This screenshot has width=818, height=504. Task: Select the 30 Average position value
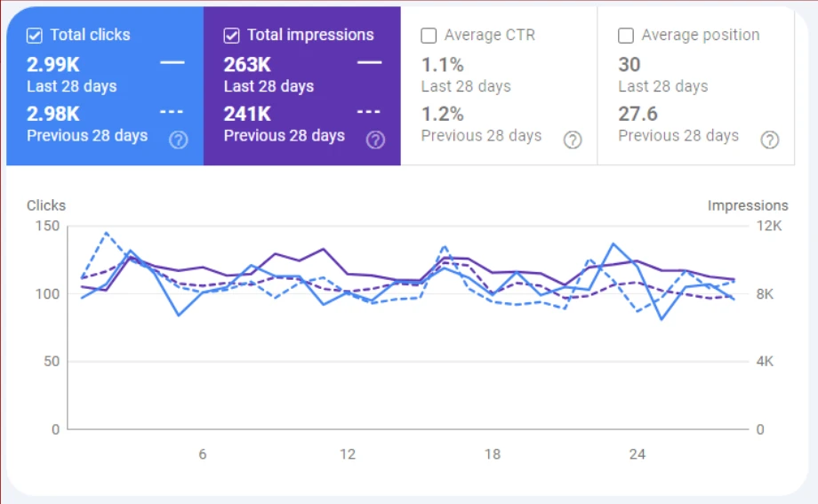(630, 65)
